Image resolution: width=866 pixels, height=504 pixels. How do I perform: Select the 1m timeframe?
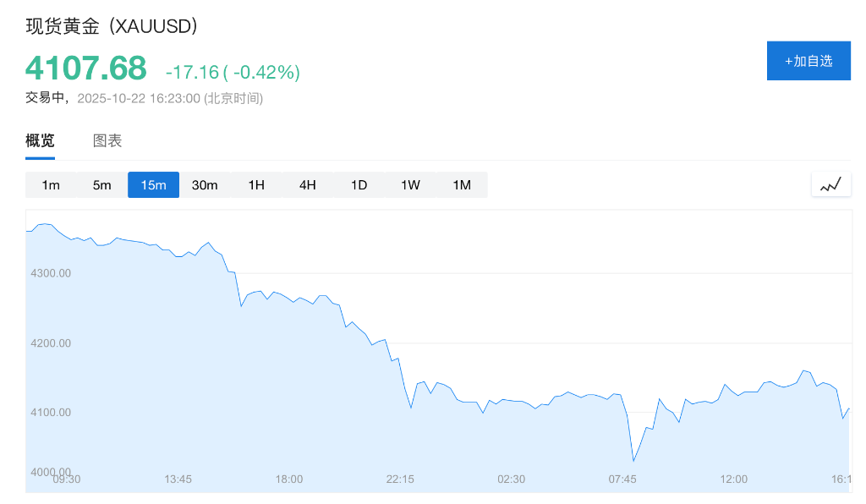click(x=51, y=184)
